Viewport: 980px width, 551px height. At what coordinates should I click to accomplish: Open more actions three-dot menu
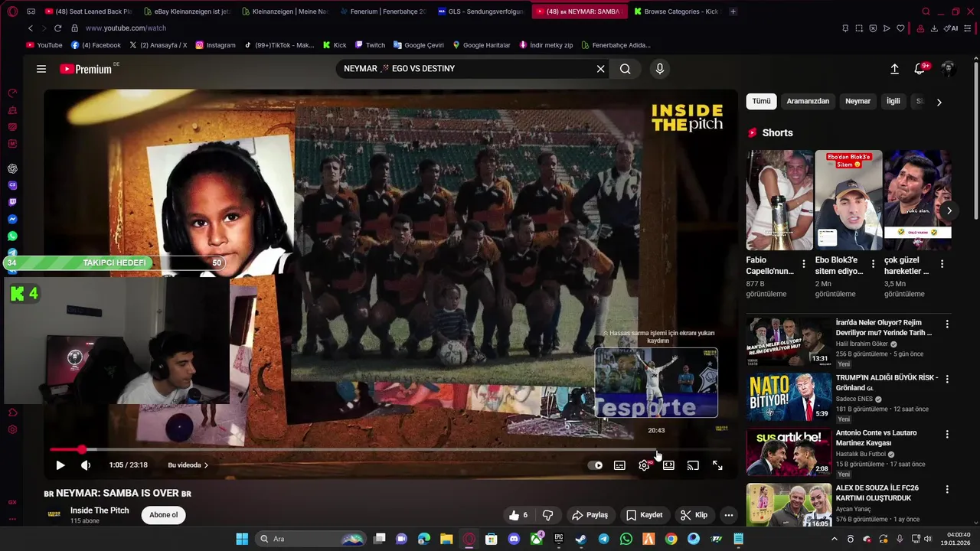tap(729, 515)
